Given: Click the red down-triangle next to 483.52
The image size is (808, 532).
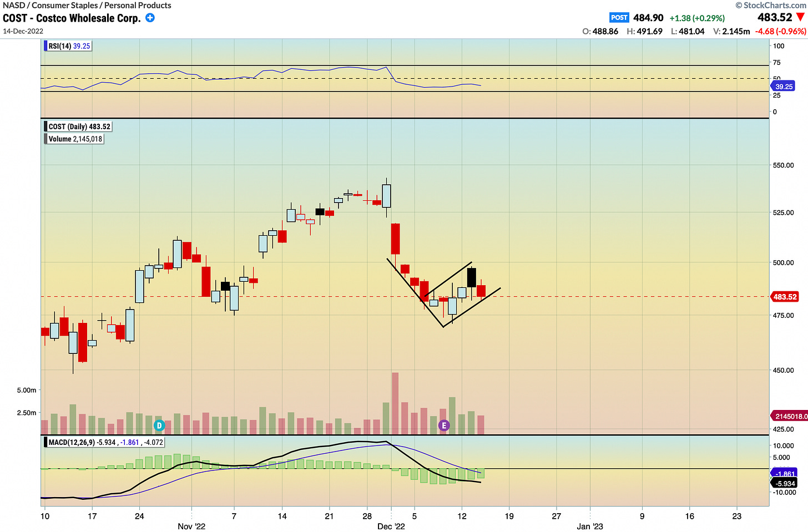Looking at the screenshot, I should pos(800,18).
